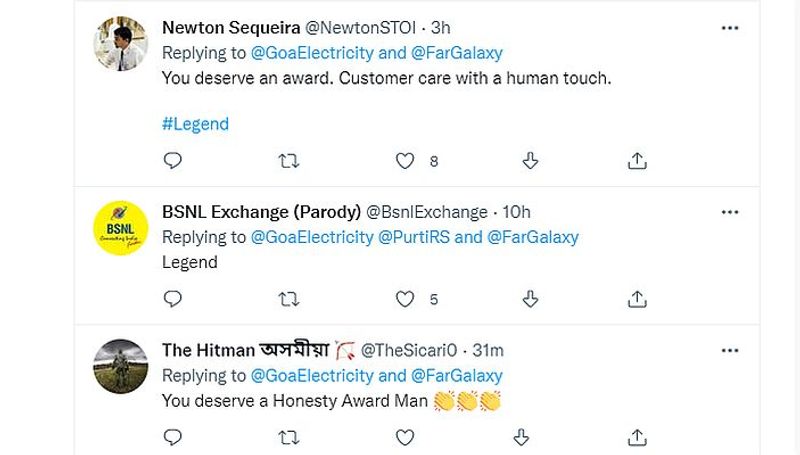Retweet The Hitman's Honesty Award tweet
The height and width of the screenshot is (455, 800).
tap(288, 436)
